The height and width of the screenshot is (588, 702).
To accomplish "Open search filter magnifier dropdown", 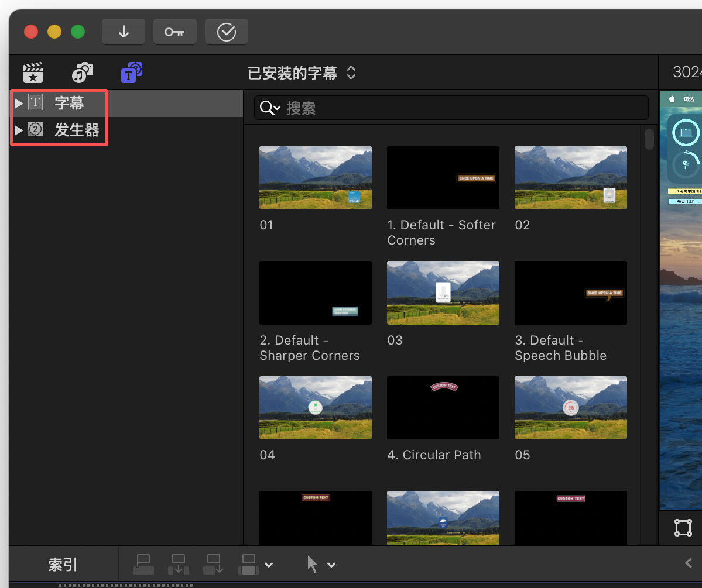I will 270,108.
